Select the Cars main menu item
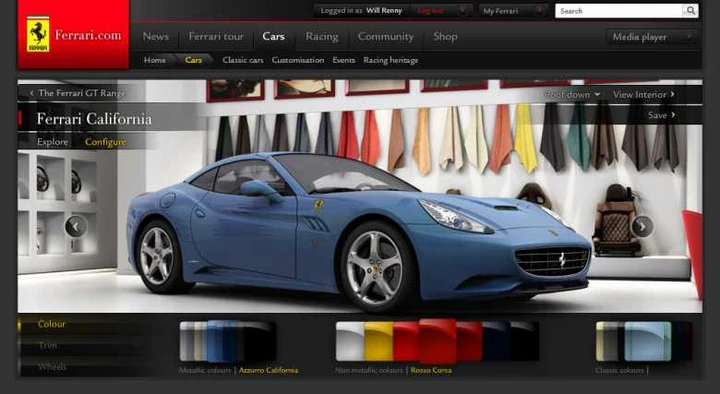Viewport: 720px width, 394px height. click(274, 37)
